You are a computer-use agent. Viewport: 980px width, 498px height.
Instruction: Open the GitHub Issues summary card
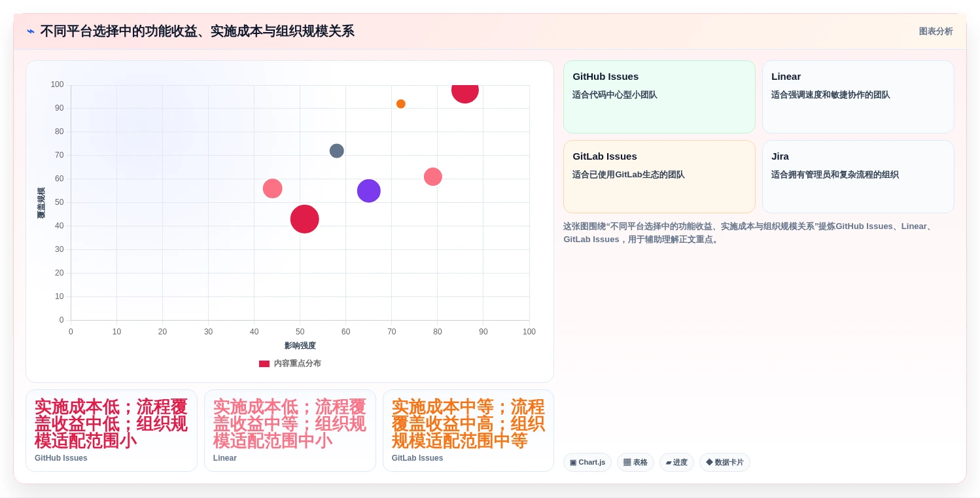(x=659, y=97)
